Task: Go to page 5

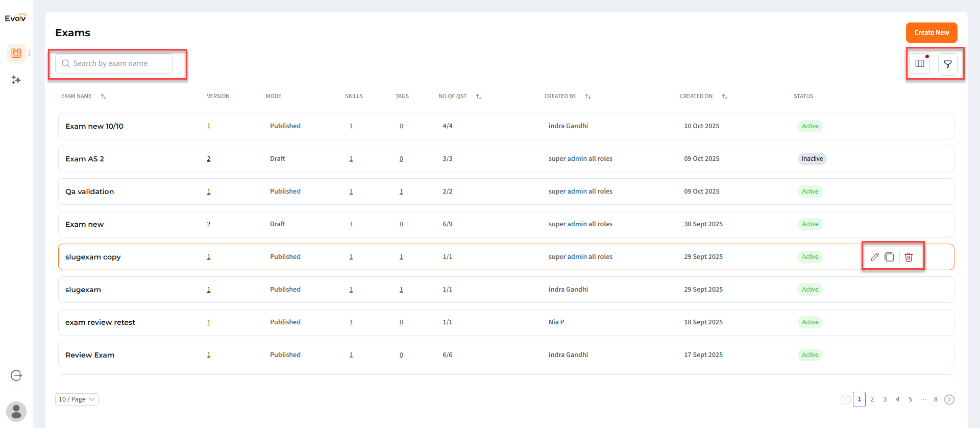Action: [x=911, y=399]
